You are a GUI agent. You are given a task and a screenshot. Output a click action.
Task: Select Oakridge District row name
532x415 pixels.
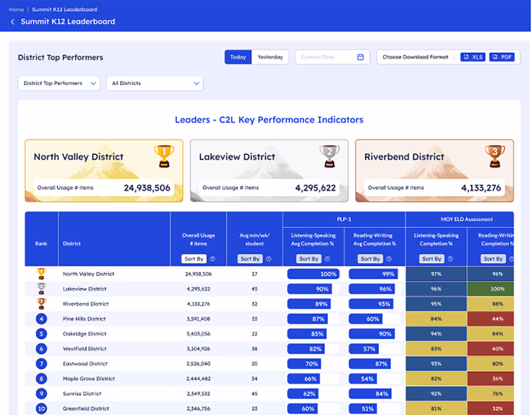point(85,334)
